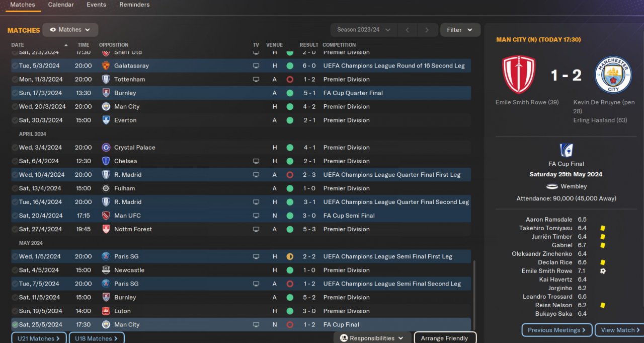Click the Man City badge in the 20/3/2024 row
Image resolution: width=644 pixels, height=343 pixels.
[x=106, y=106]
